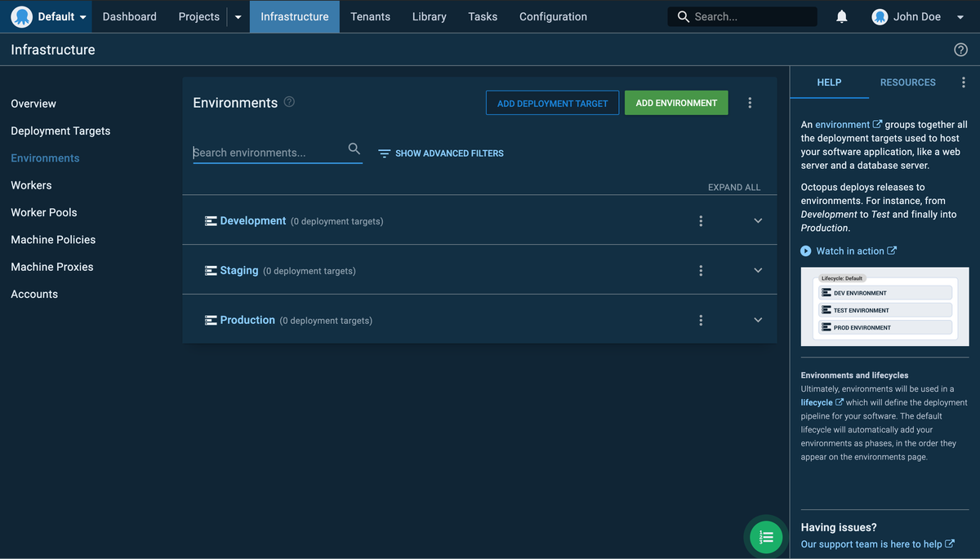Open the overflow menu next to Add Environment
This screenshot has width=980, height=559.
point(750,103)
